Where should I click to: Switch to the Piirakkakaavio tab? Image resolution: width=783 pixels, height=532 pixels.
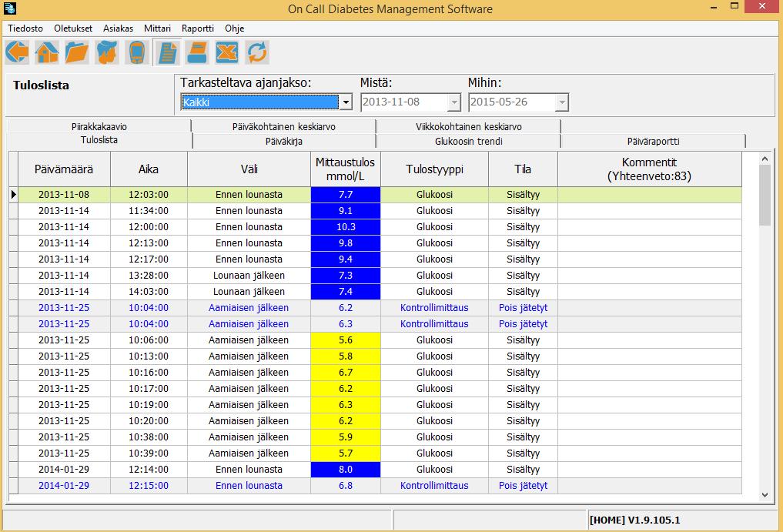click(x=99, y=126)
